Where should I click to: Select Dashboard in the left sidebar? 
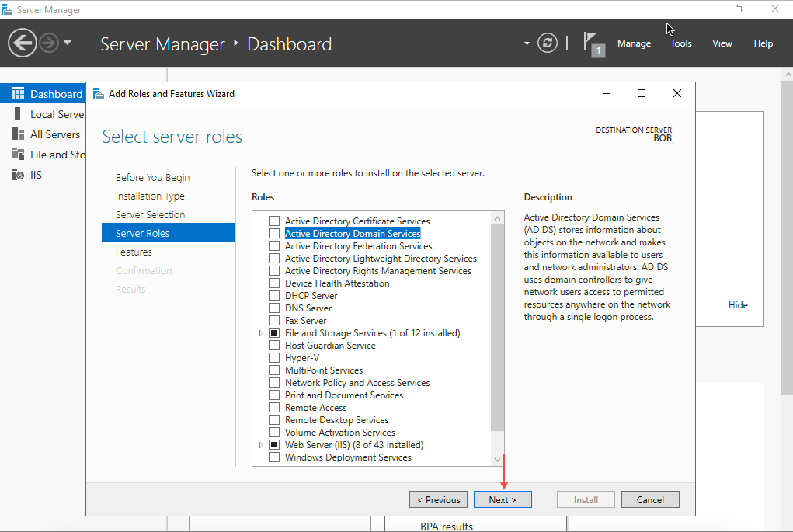tap(43, 93)
